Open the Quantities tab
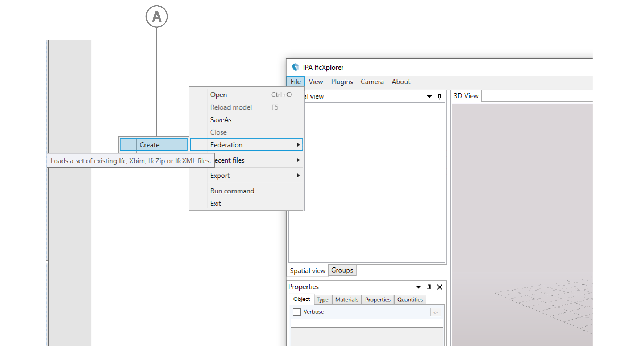This screenshot has width=644, height=350. click(410, 299)
